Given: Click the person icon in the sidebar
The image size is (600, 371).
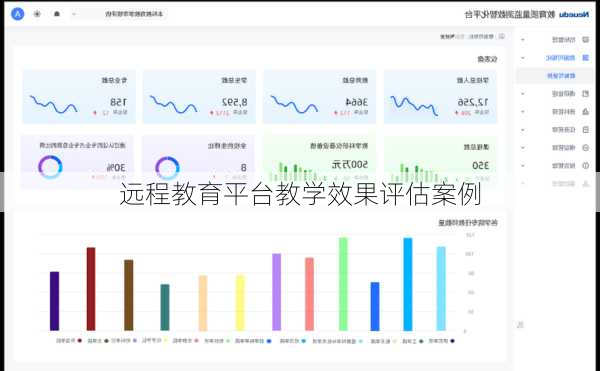Looking at the screenshot, I should [x=585, y=184].
